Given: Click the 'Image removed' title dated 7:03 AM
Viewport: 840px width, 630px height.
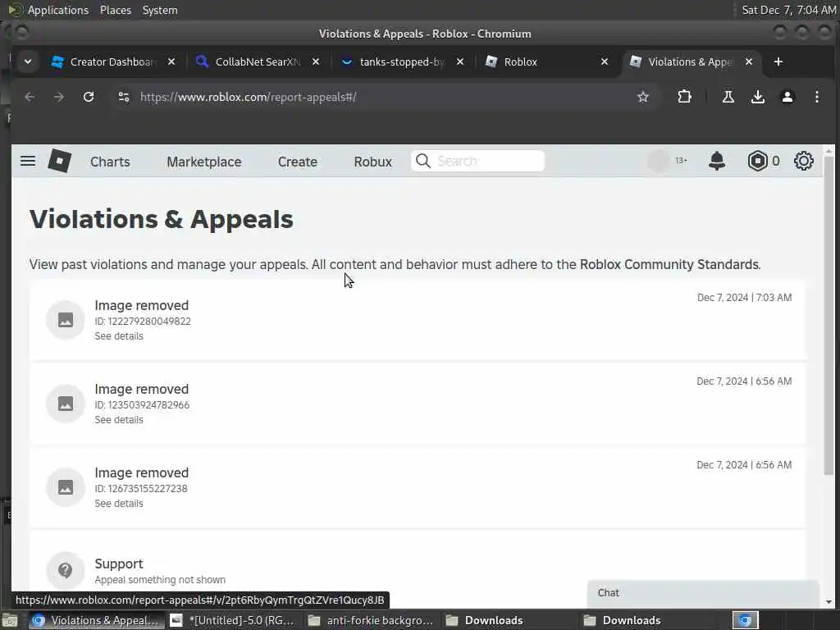Looking at the screenshot, I should [x=141, y=305].
